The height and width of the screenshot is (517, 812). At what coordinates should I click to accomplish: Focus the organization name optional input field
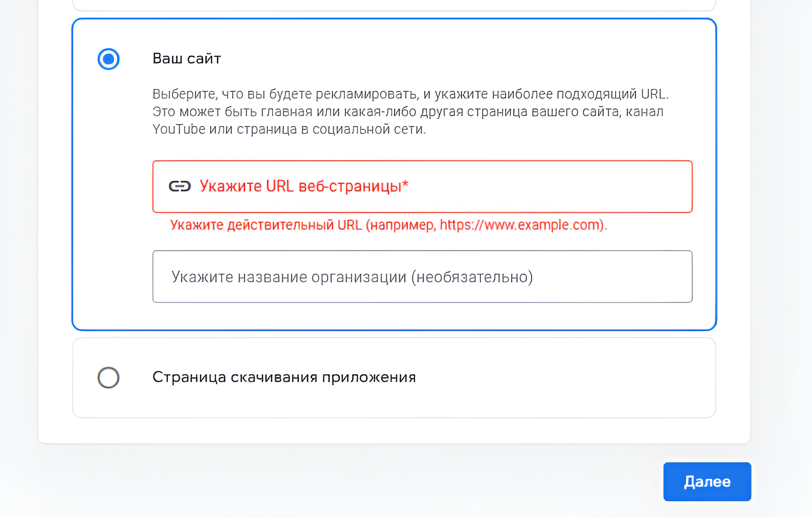[x=423, y=277]
